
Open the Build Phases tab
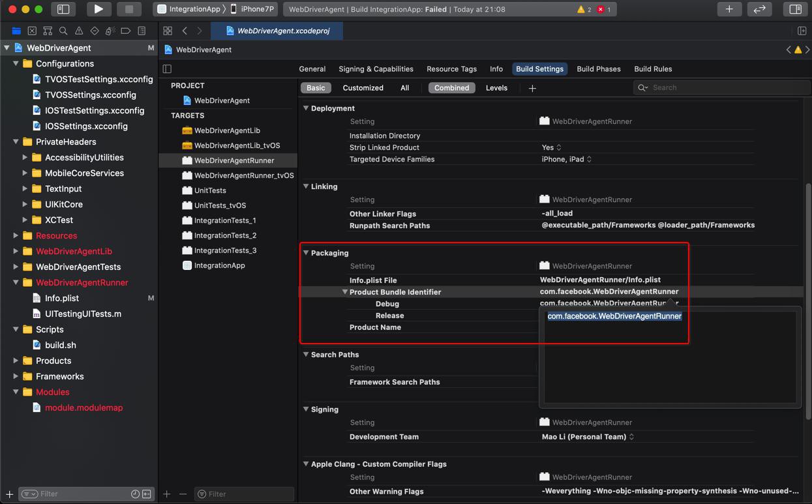599,69
